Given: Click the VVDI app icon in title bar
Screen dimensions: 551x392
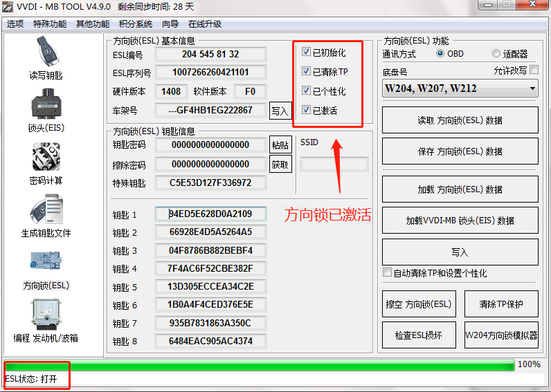Looking at the screenshot, I should coord(7,7).
